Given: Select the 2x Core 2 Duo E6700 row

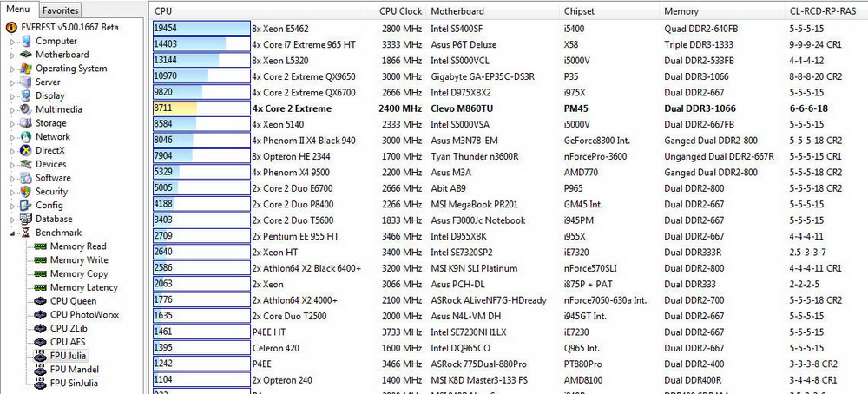Looking at the screenshot, I should coord(510,188).
